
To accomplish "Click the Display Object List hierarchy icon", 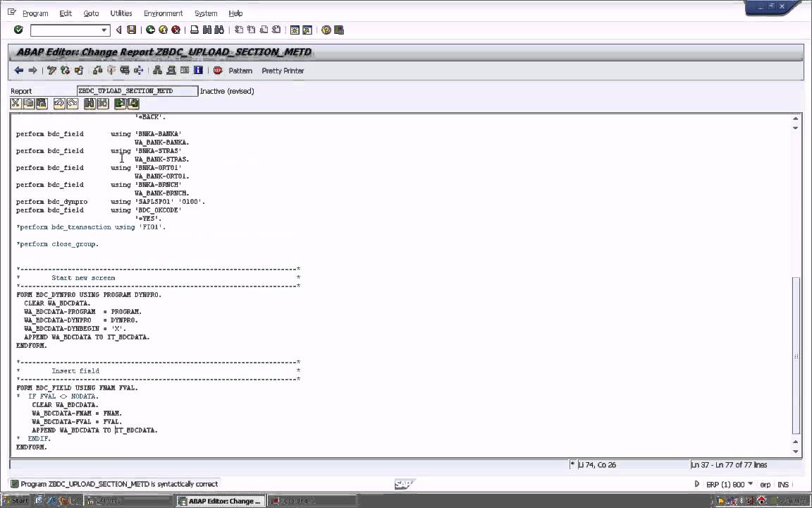I will [157, 71].
